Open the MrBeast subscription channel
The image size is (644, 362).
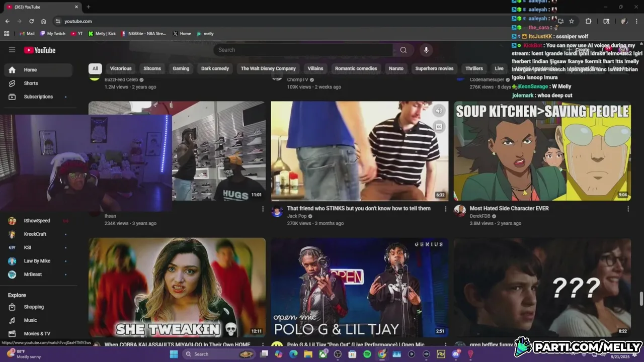[x=38, y=275]
